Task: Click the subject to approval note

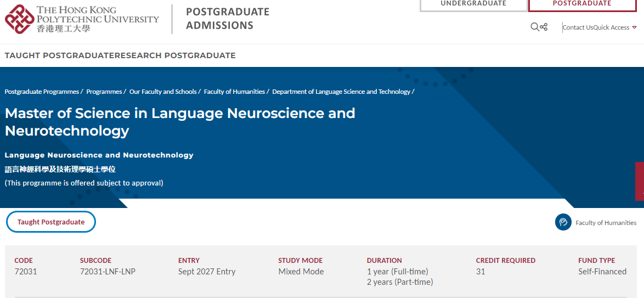Action: (84, 183)
